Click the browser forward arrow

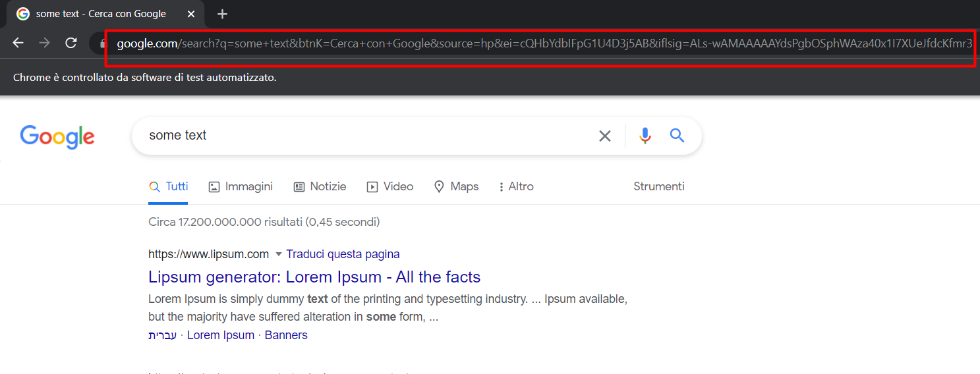click(x=44, y=43)
